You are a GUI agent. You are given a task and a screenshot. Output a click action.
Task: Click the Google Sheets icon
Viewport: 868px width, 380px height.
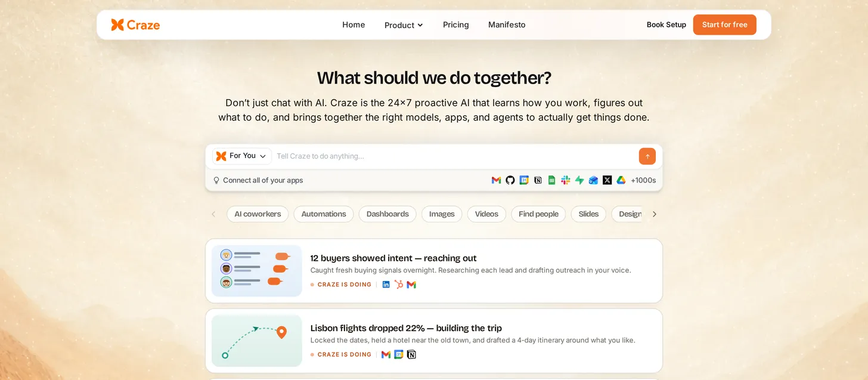(x=551, y=180)
